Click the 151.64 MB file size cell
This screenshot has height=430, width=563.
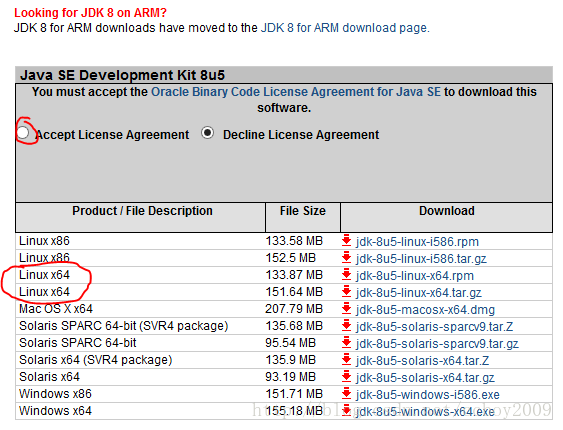pyautogui.click(x=294, y=292)
